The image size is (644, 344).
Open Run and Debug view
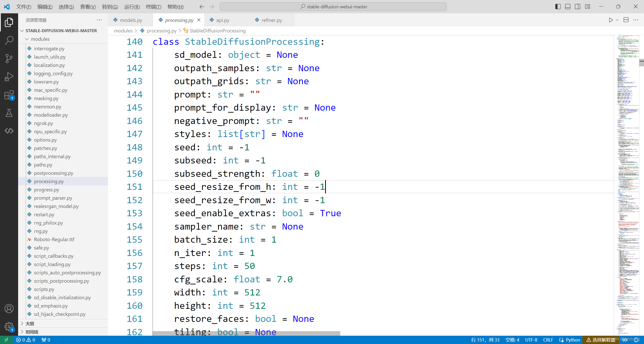(x=9, y=77)
